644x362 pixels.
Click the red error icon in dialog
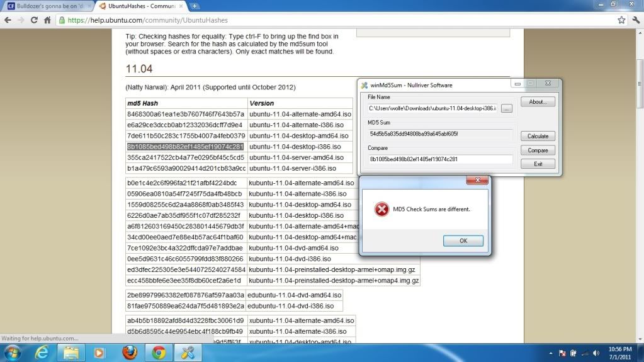pyautogui.click(x=381, y=209)
